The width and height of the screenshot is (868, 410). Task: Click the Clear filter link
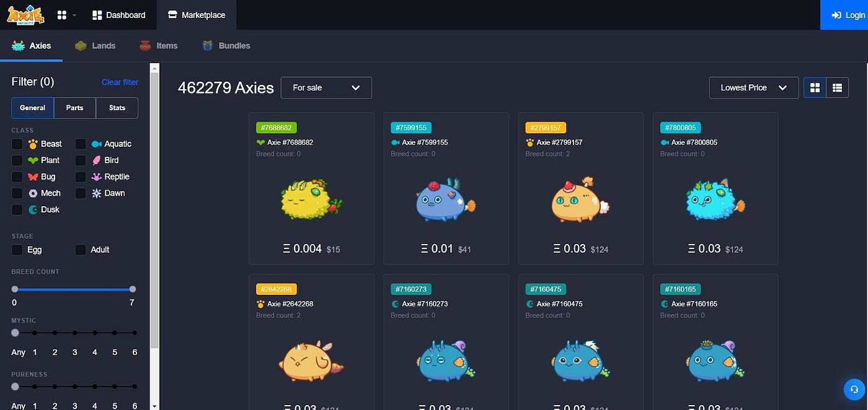point(120,82)
